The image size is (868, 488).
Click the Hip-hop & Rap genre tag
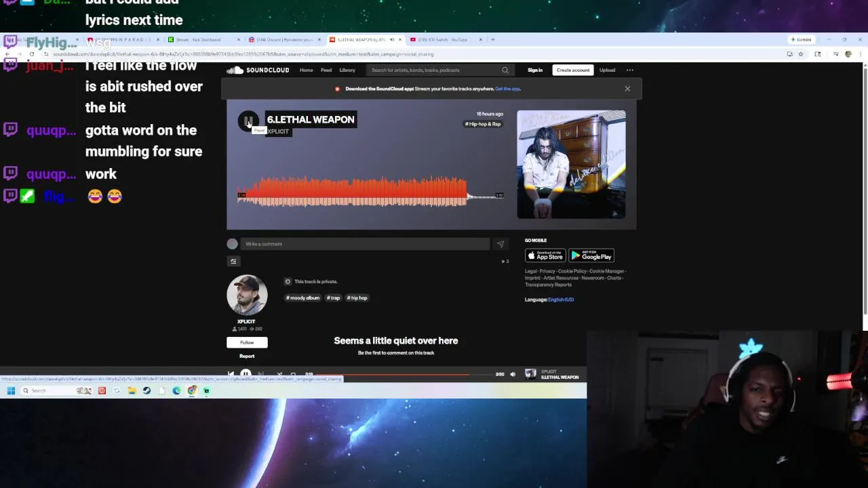[x=483, y=124]
